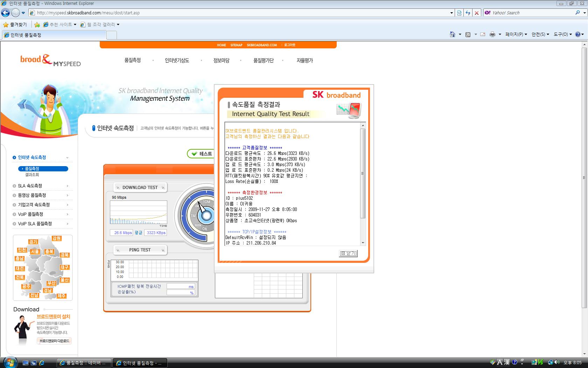The image size is (588, 368).
Task: Click the result popup scrollbar down arrow
Action: (363, 243)
